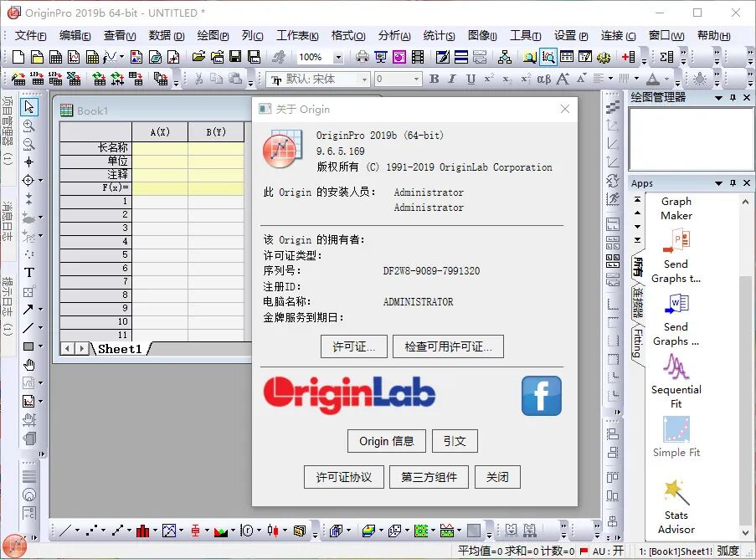Image resolution: width=756 pixels, height=559 pixels.
Task: Pin the Apps panel pushpin
Action: coord(733,183)
